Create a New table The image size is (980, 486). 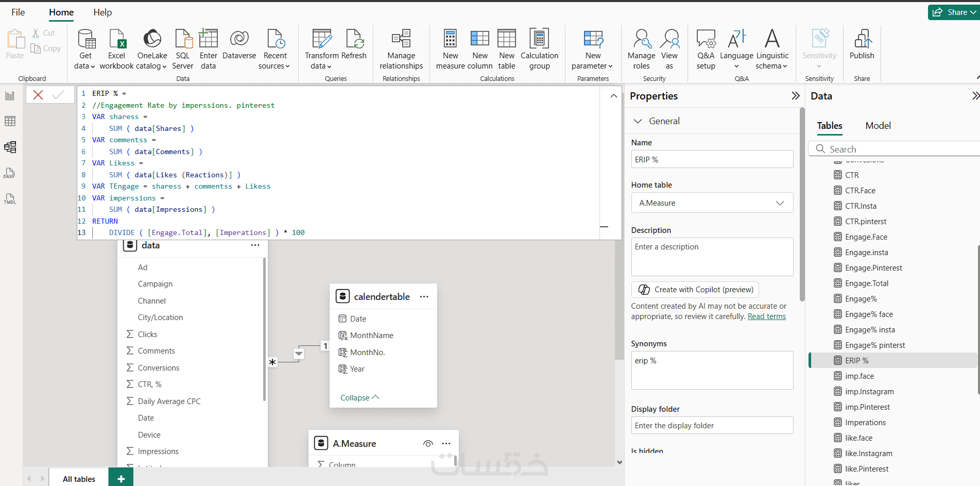pos(507,49)
